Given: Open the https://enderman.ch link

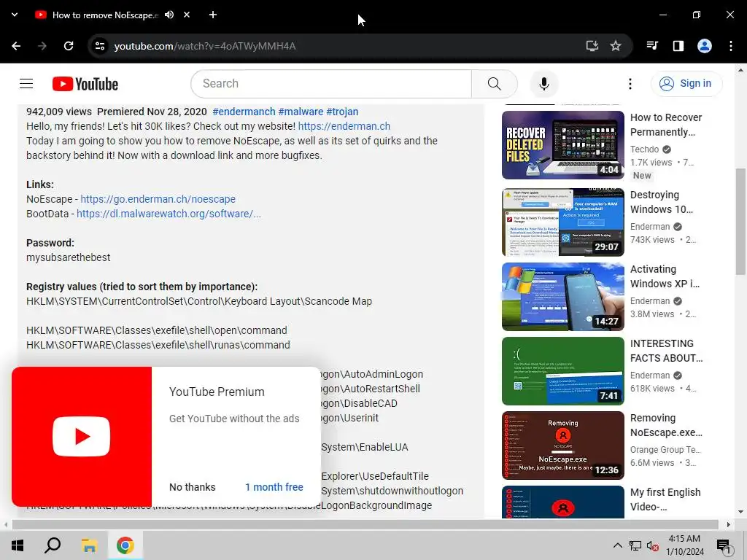Looking at the screenshot, I should [344, 126].
